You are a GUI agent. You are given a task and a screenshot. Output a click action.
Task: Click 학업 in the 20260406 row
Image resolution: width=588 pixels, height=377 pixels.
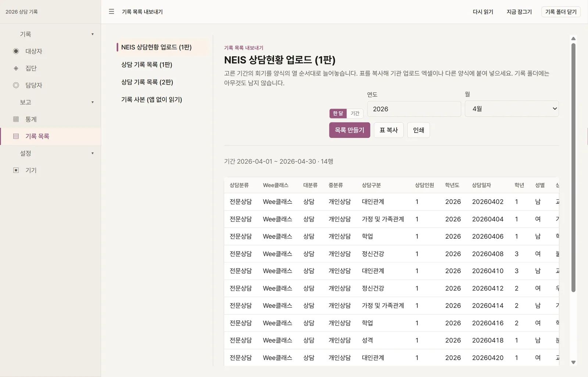click(x=367, y=236)
